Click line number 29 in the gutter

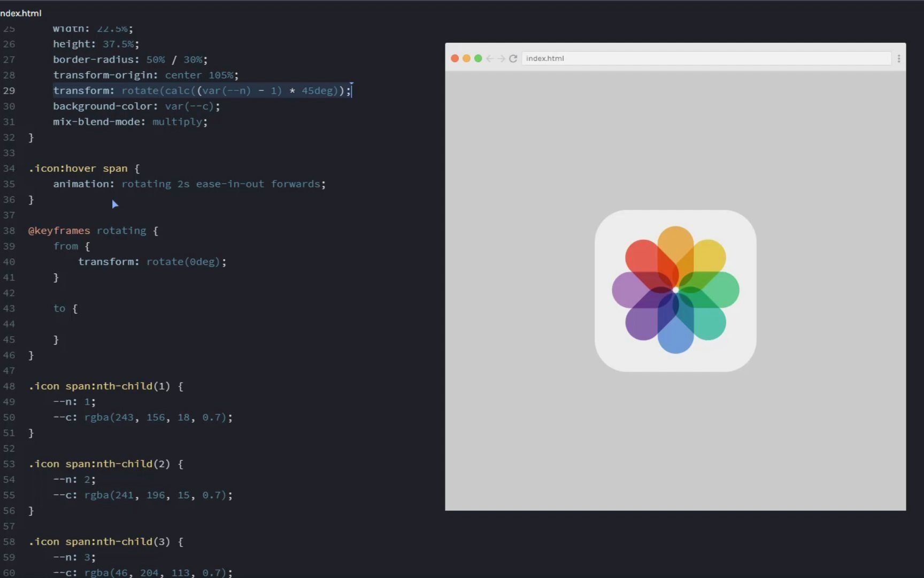click(x=9, y=90)
